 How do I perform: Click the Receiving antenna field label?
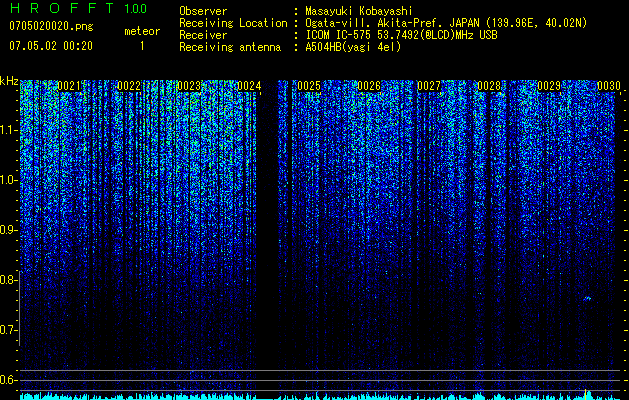(x=230, y=47)
